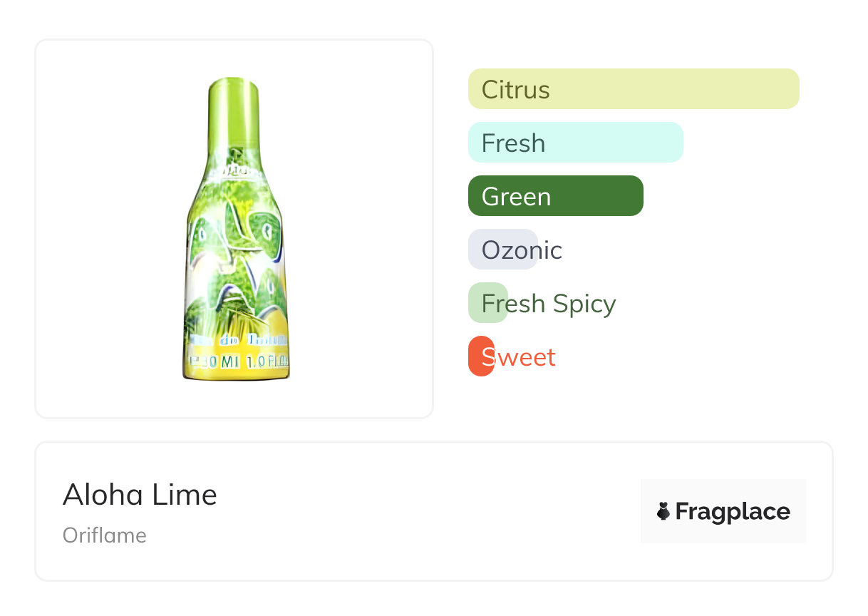Image resolution: width=868 pixels, height=616 pixels.
Task: Open the Aloha Lime bottle image
Action: [236, 228]
